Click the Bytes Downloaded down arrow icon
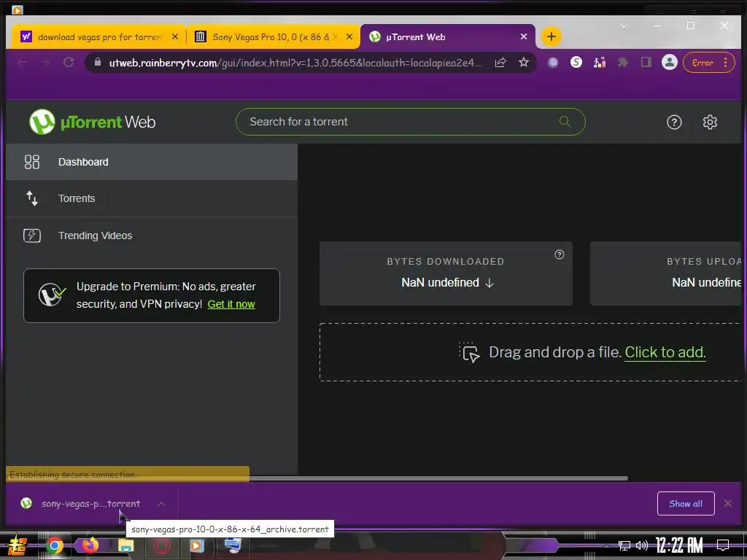Screen dimensions: 747x560 (x=489, y=283)
